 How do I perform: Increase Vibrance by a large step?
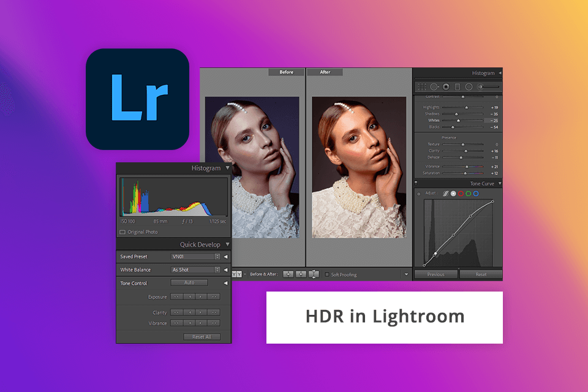[x=214, y=323]
